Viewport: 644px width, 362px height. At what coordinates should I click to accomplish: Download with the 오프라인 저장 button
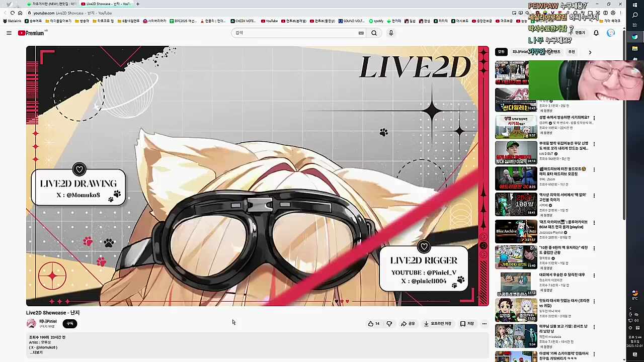click(437, 324)
